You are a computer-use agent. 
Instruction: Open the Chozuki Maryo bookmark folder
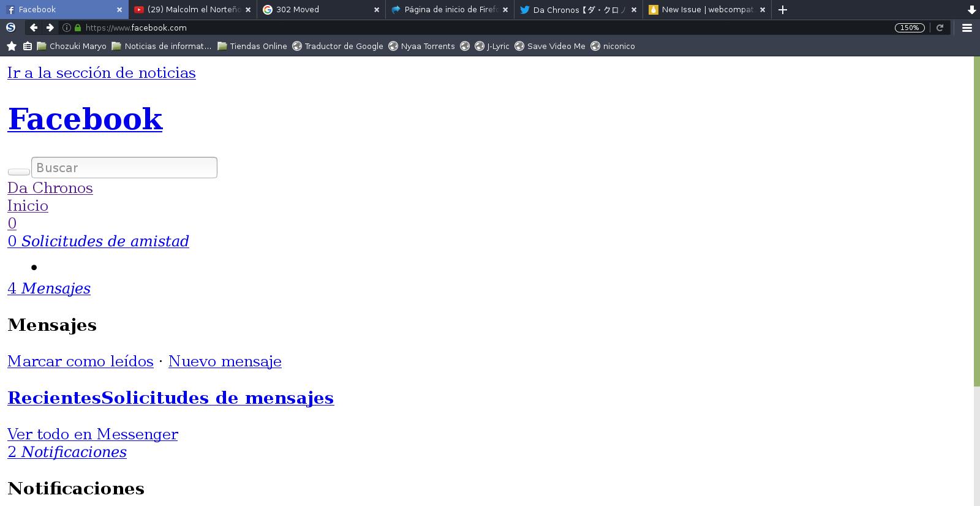[72, 46]
